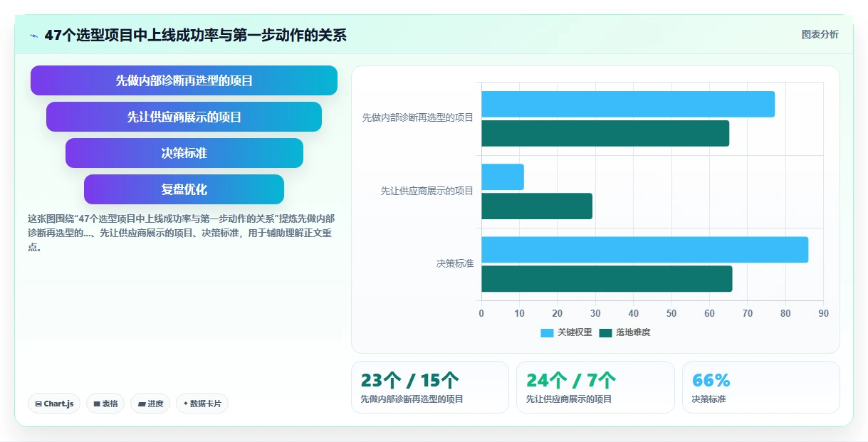Click the x-axis tick label 90
The width and height of the screenshot is (868, 442).
823,313
